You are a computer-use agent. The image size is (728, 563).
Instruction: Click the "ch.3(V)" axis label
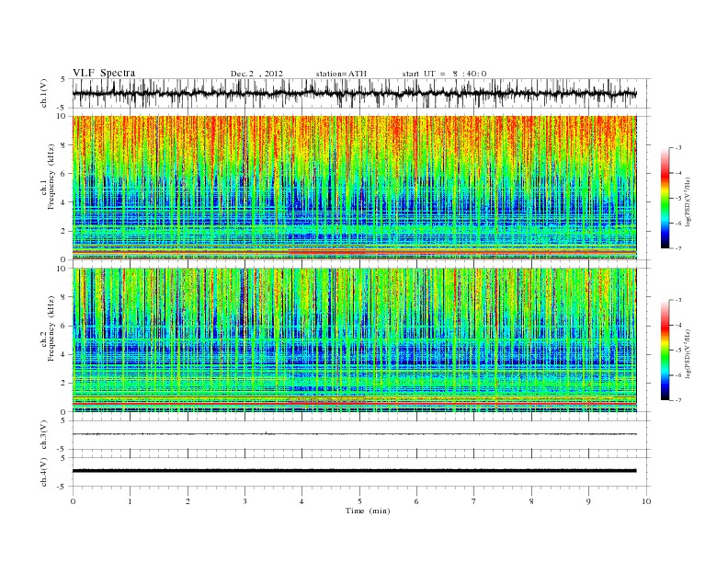point(43,435)
